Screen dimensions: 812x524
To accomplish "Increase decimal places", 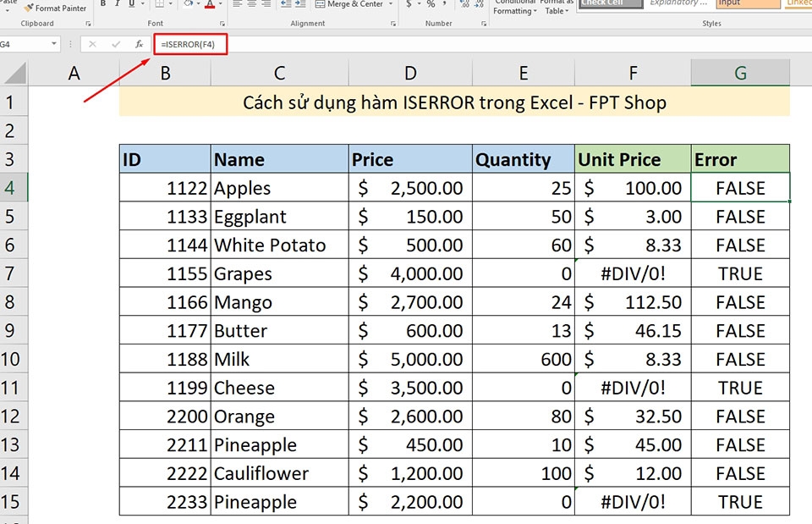I will tap(463, 3).
